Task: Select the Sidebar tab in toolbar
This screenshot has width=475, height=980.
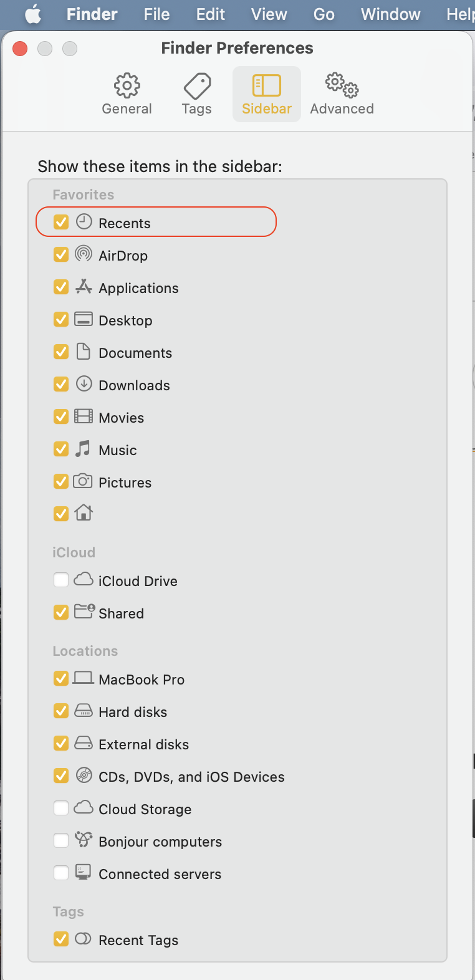Action: tap(267, 94)
